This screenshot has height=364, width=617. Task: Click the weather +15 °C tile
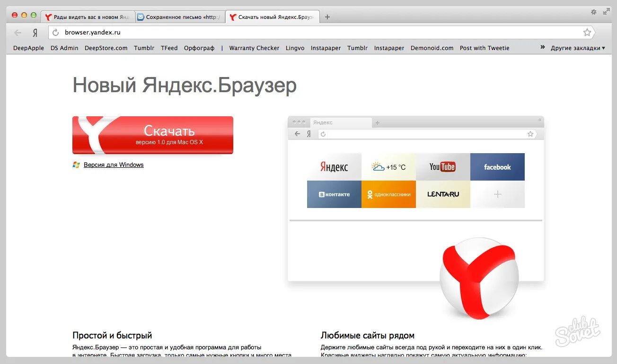(388, 167)
